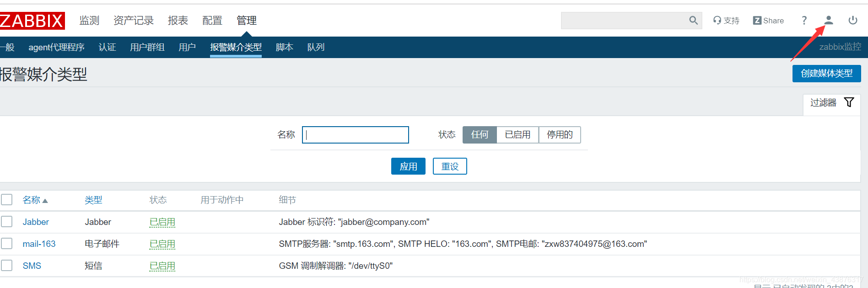Open the 资产记录 menu
Screen dimensions: 868x288
pos(134,21)
